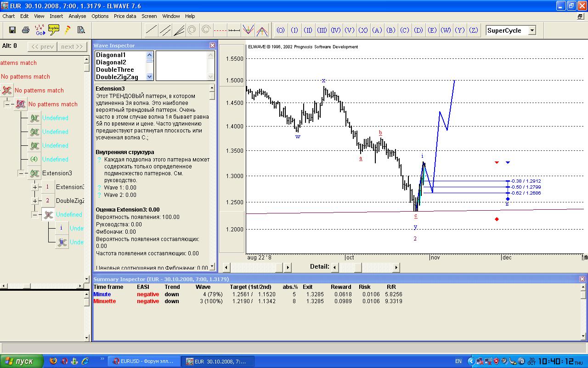Viewport: 588px width, 368px height.
Task: Insert the (B) wave label
Action: [x=391, y=30]
